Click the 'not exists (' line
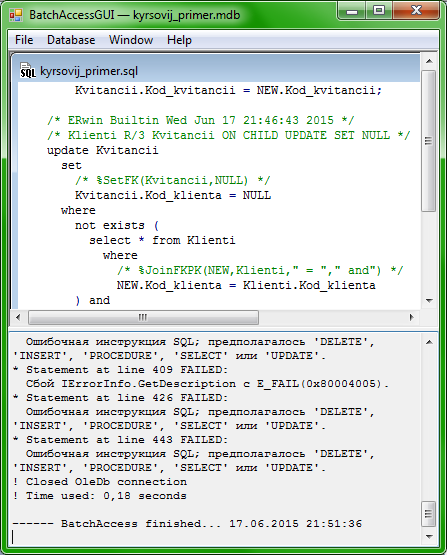Screen dimensions: 447x555 (117, 225)
